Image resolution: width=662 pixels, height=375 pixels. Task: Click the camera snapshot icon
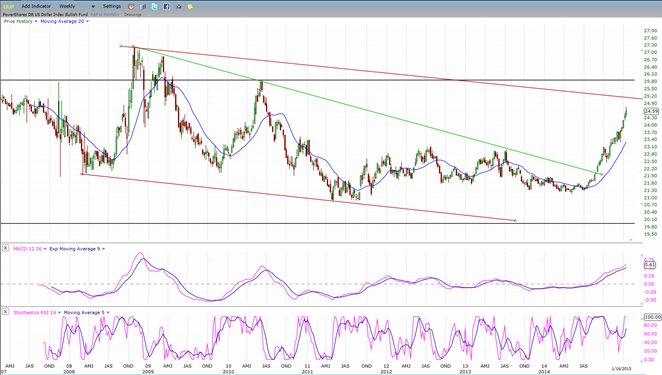(178, 7)
